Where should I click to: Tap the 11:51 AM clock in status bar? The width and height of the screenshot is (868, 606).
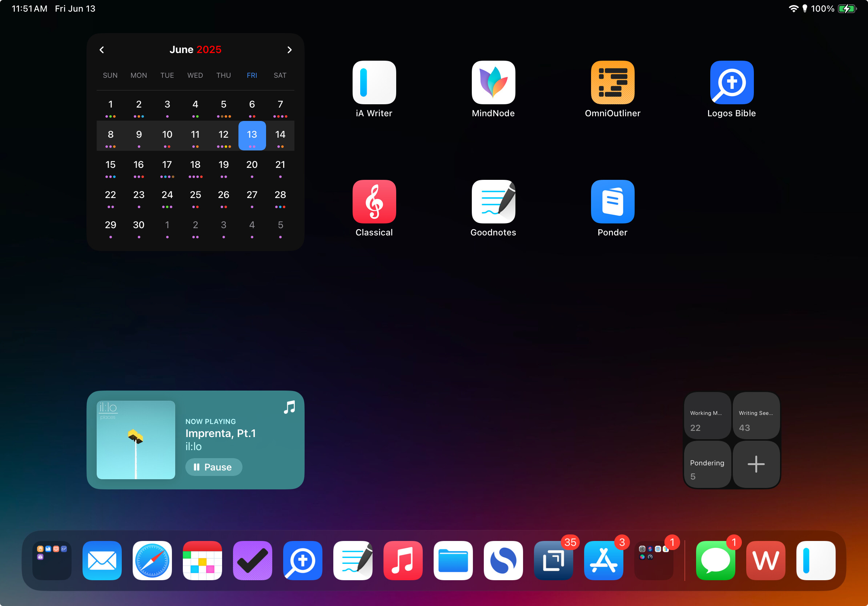click(x=29, y=8)
